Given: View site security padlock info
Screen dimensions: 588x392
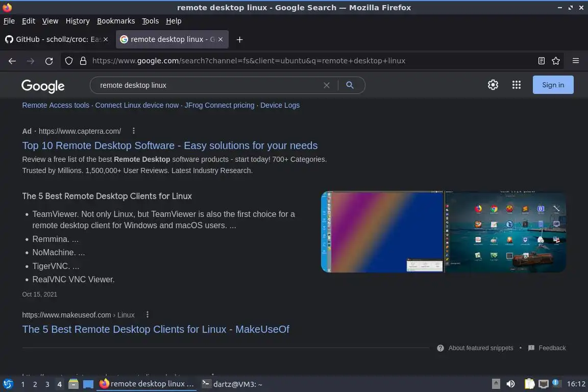Looking at the screenshot, I should 83,61.
